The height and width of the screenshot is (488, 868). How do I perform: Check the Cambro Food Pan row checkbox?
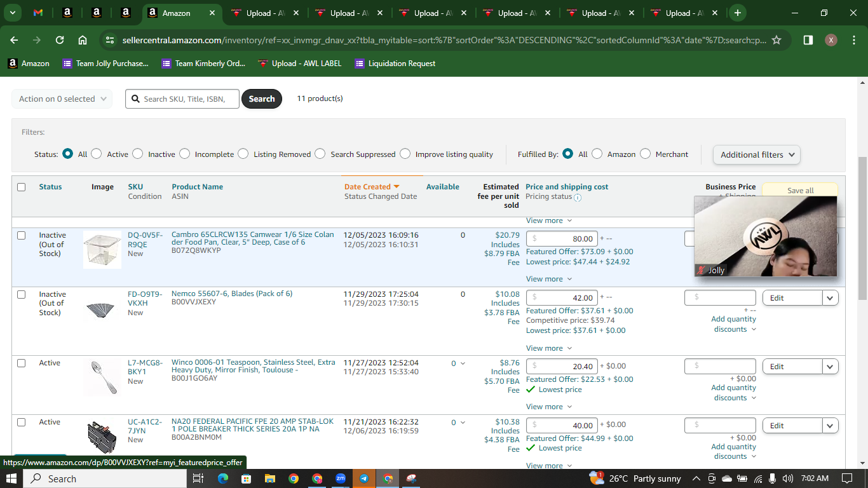coord(22,235)
